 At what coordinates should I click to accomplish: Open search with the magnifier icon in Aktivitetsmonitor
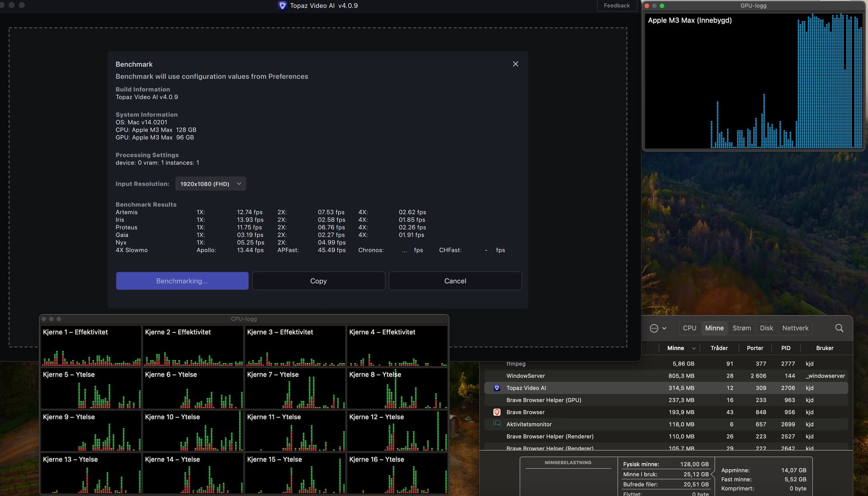coord(839,328)
